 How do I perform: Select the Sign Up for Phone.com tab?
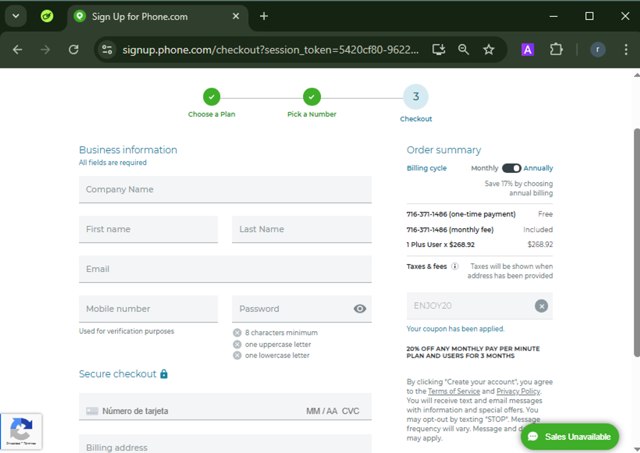pyautogui.click(x=158, y=17)
